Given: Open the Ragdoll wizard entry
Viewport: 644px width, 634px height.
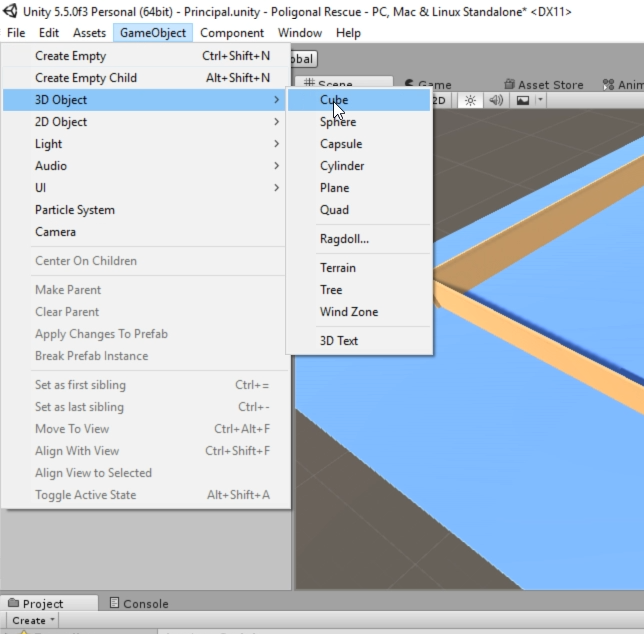Looking at the screenshot, I should [359, 239].
